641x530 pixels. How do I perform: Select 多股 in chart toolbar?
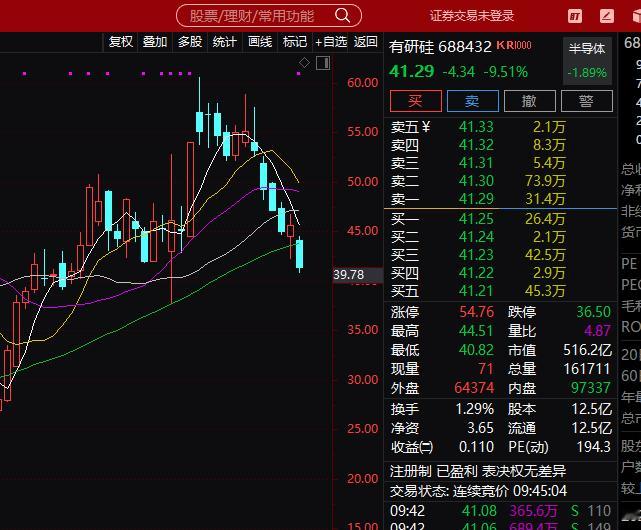click(x=190, y=42)
